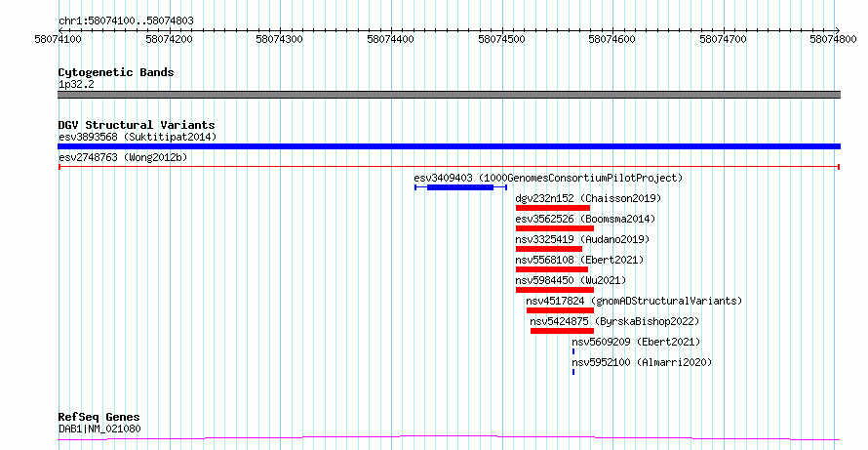The height and width of the screenshot is (450, 868).
Task: Click the red dgv232n152 variant bar
Action: [x=552, y=208]
